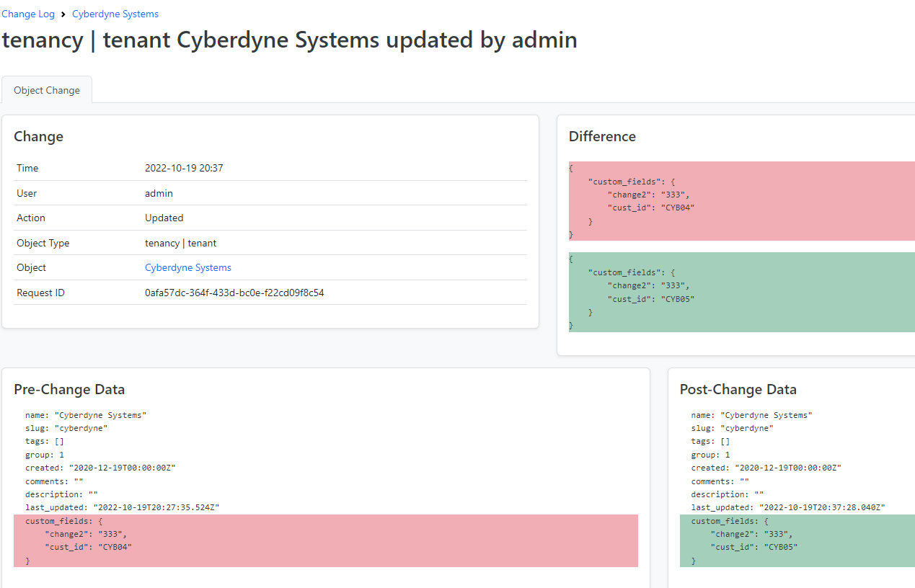The width and height of the screenshot is (915, 588).
Task: Open Cyberdyne Systems from the breadcrumb
Action: point(115,13)
